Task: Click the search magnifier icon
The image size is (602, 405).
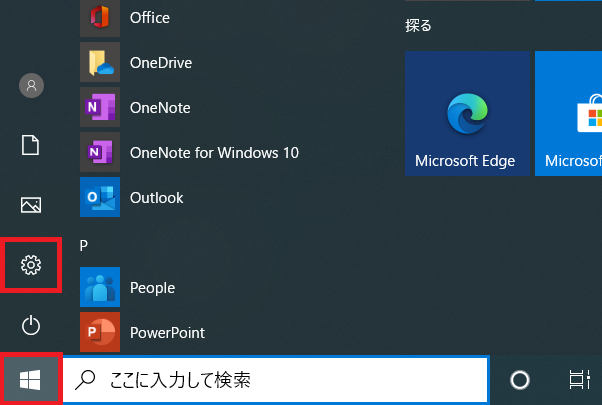Action: pyautogui.click(x=85, y=380)
